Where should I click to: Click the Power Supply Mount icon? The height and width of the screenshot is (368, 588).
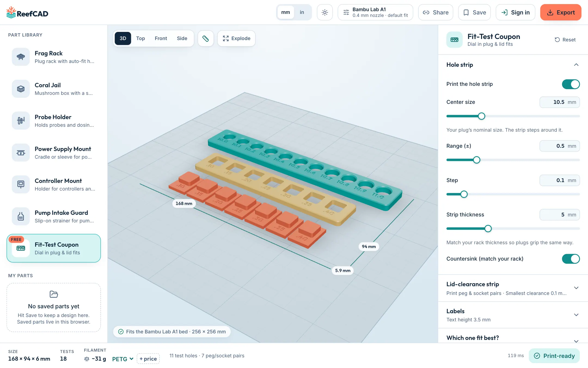(x=21, y=152)
